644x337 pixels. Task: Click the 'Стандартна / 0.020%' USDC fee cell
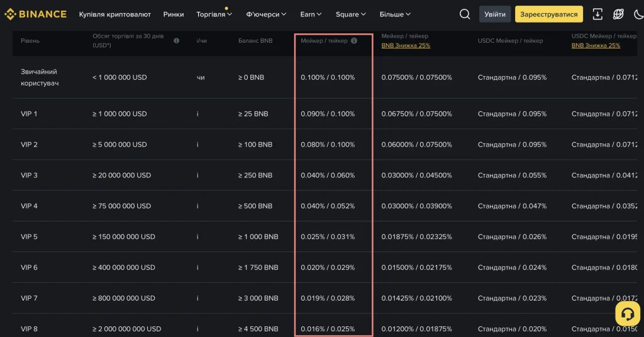(512, 329)
